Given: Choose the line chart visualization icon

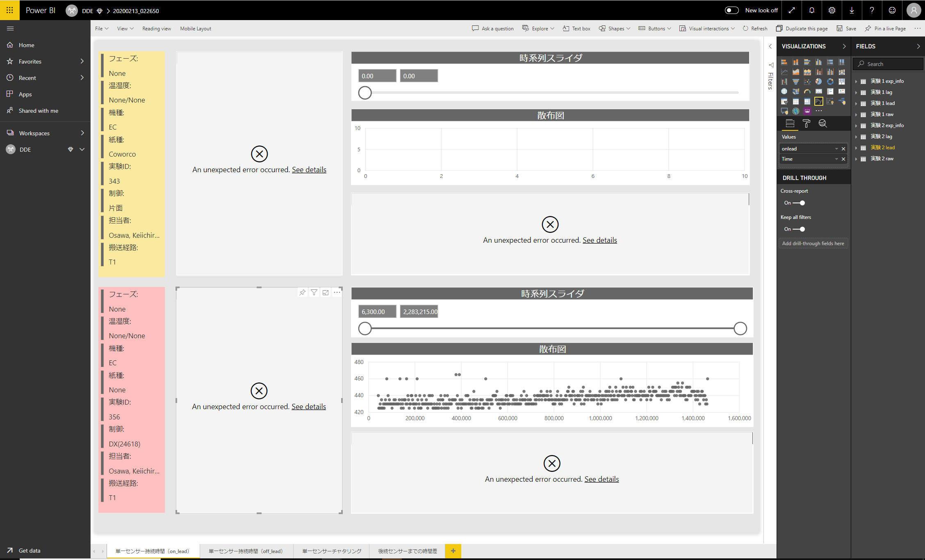Looking at the screenshot, I should pos(784,72).
